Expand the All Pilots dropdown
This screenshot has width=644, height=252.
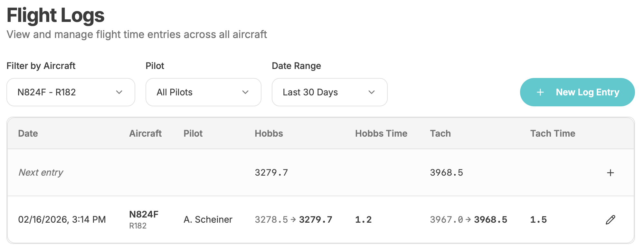pyautogui.click(x=203, y=92)
